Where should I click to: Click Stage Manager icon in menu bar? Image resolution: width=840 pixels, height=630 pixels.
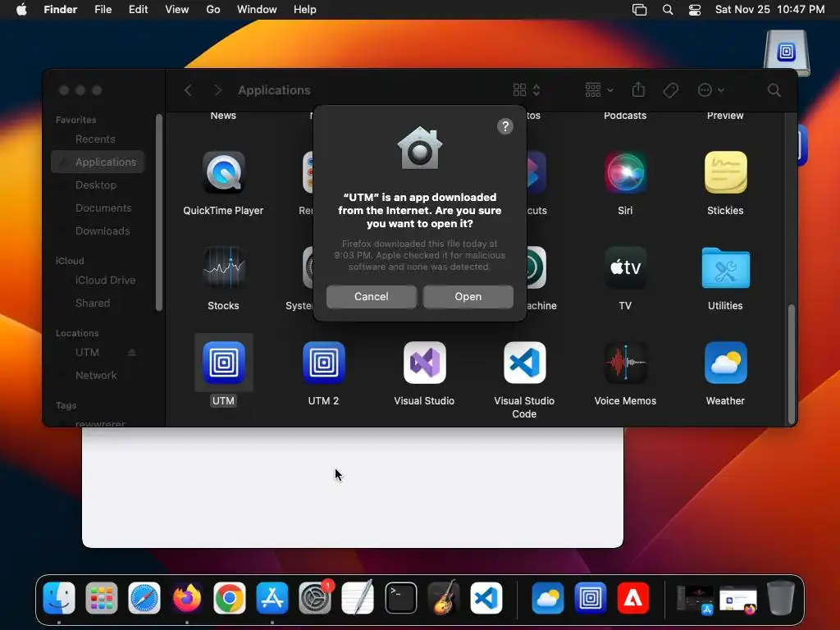pyautogui.click(x=640, y=10)
